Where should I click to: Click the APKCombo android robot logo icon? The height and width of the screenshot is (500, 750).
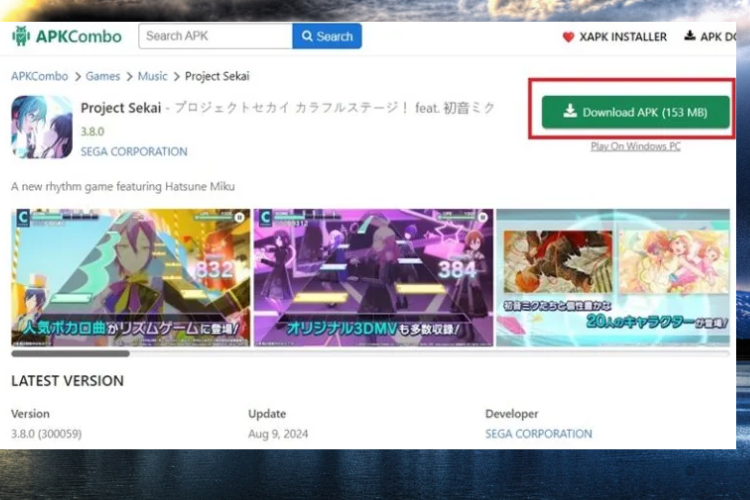tap(21, 36)
